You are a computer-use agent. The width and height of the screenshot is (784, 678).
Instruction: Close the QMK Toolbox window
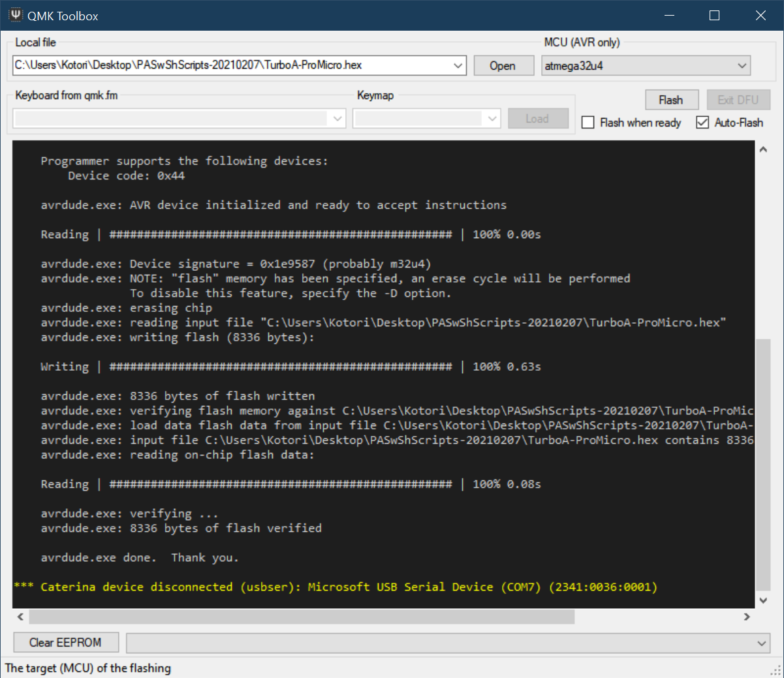coord(760,16)
